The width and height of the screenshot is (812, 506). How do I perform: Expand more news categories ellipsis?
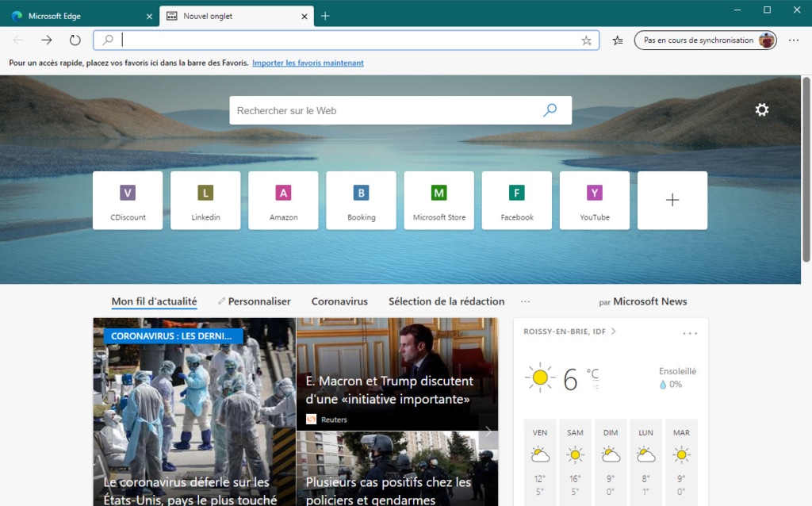click(525, 301)
